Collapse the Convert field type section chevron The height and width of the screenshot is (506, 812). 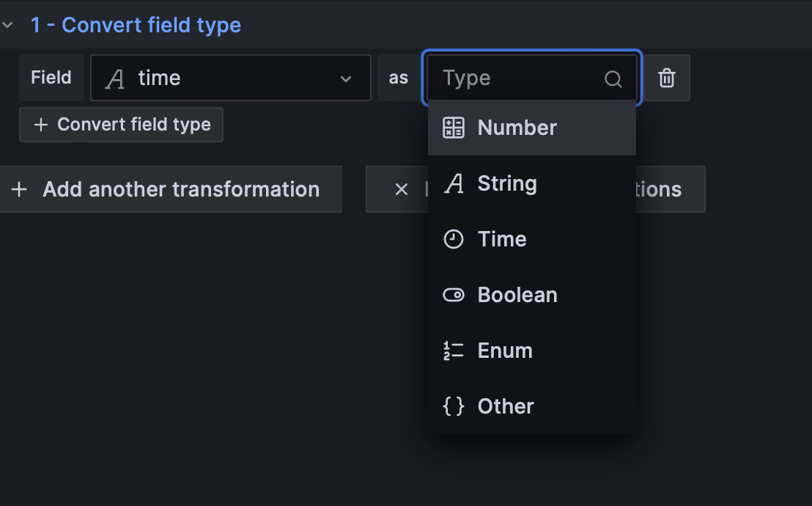(x=7, y=25)
